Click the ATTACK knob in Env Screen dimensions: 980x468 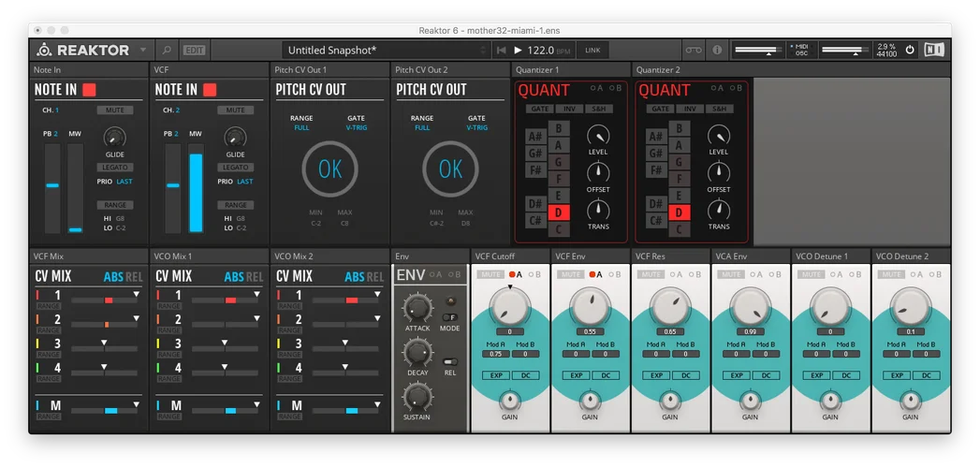click(x=418, y=307)
